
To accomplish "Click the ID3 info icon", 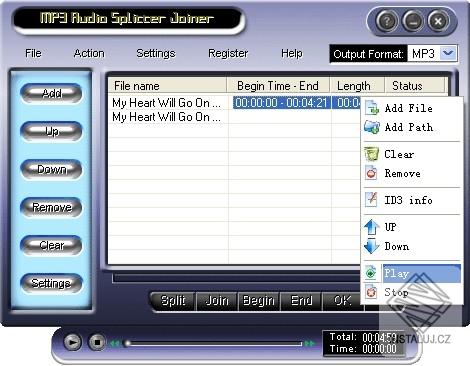I will pyautogui.click(x=371, y=200).
